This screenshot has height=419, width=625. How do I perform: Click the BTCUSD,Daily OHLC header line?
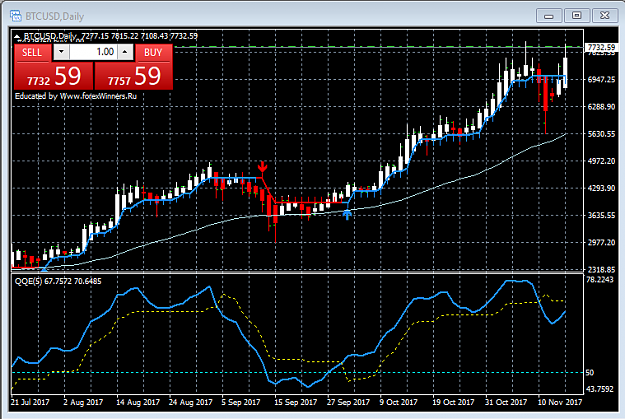(110, 36)
